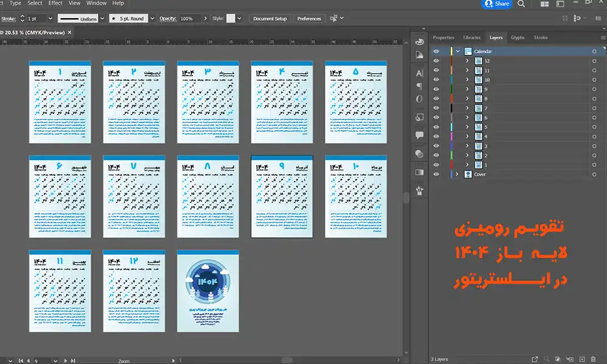Switch to the Properties tab
This screenshot has width=607, height=364.
(x=443, y=38)
